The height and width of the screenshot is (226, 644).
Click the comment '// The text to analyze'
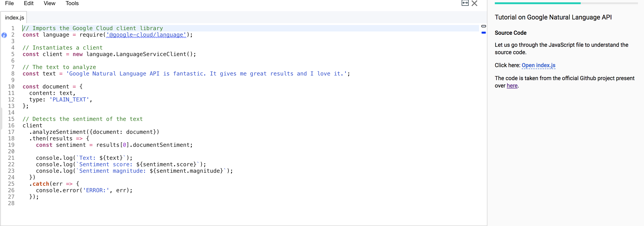59,67
